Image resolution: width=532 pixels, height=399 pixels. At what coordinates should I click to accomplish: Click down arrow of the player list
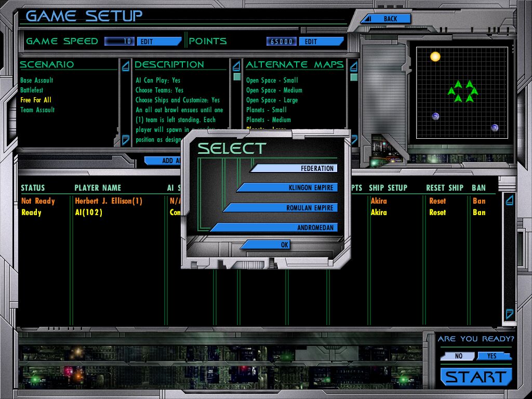pos(510,314)
